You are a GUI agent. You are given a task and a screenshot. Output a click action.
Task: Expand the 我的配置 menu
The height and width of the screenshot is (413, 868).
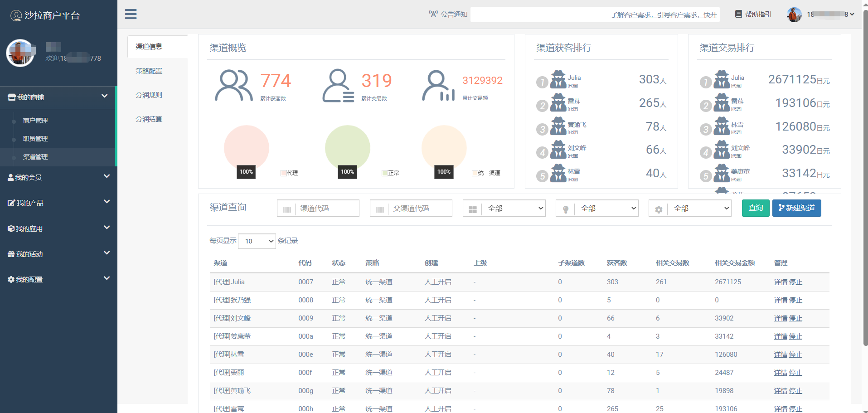coord(58,279)
